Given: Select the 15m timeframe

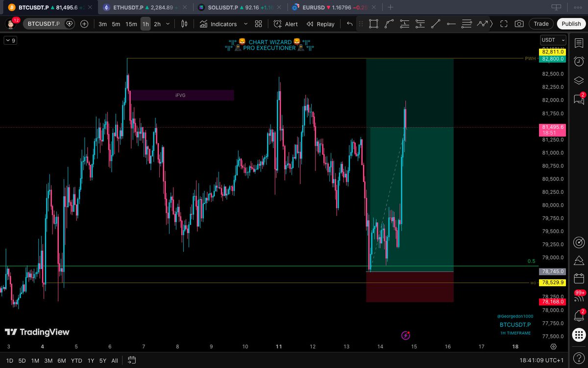Looking at the screenshot, I should coord(131,24).
